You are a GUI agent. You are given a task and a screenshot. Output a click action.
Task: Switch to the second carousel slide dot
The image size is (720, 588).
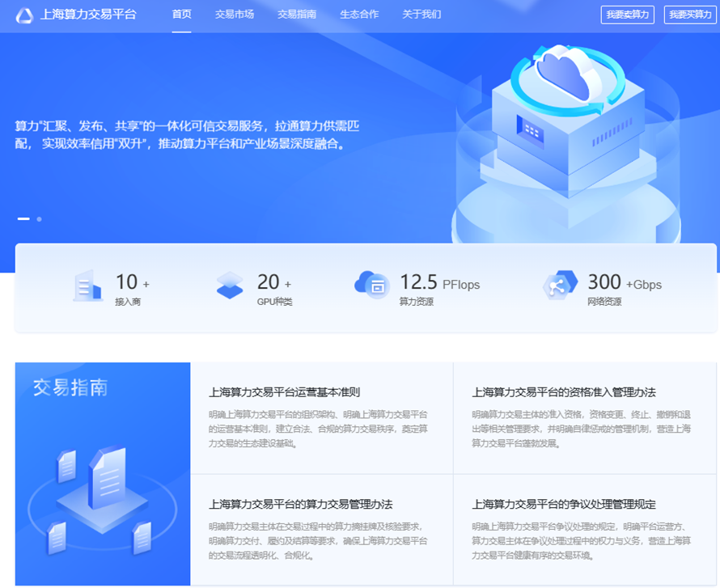point(39,219)
